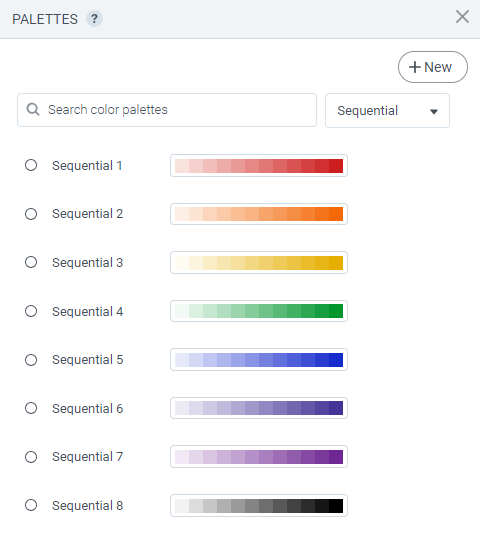480x543 pixels.
Task: Close the Palettes panel with X icon
Action: tap(462, 17)
